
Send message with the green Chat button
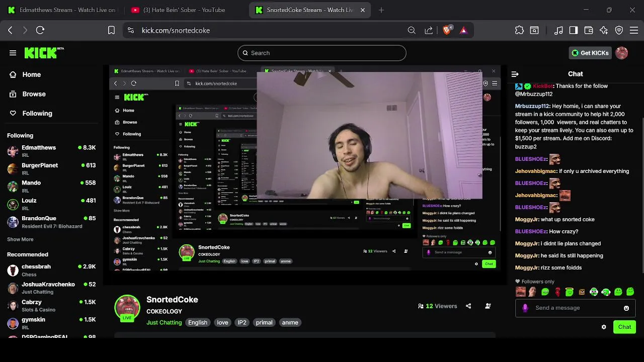[624, 327]
